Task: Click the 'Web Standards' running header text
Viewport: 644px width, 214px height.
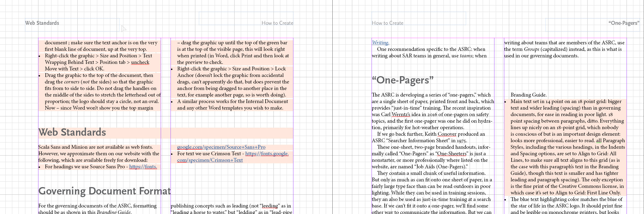Action: coord(42,23)
